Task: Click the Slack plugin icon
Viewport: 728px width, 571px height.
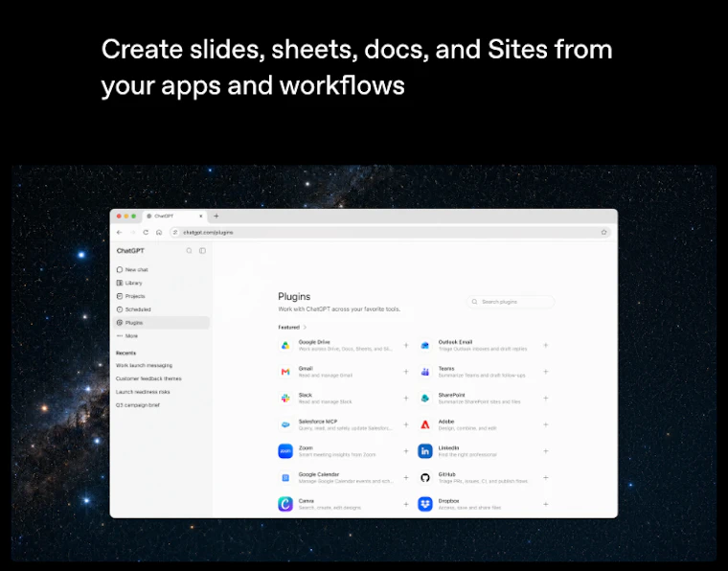Action: click(x=285, y=399)
